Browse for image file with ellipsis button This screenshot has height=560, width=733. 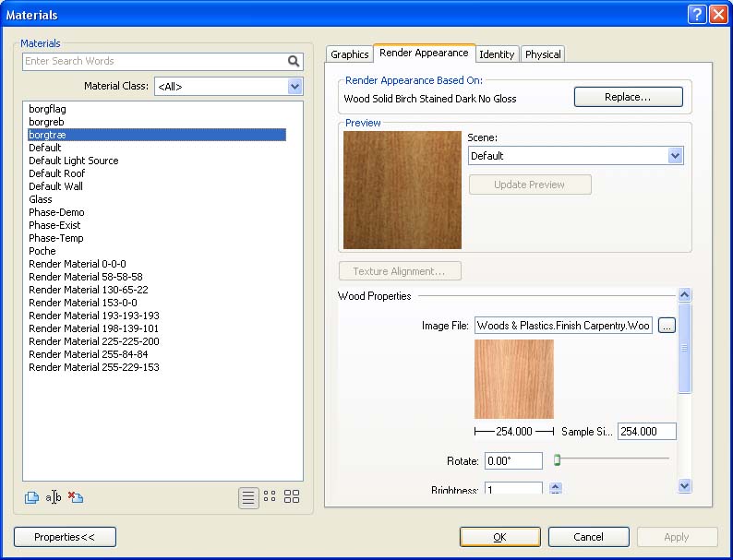point(667,326)
